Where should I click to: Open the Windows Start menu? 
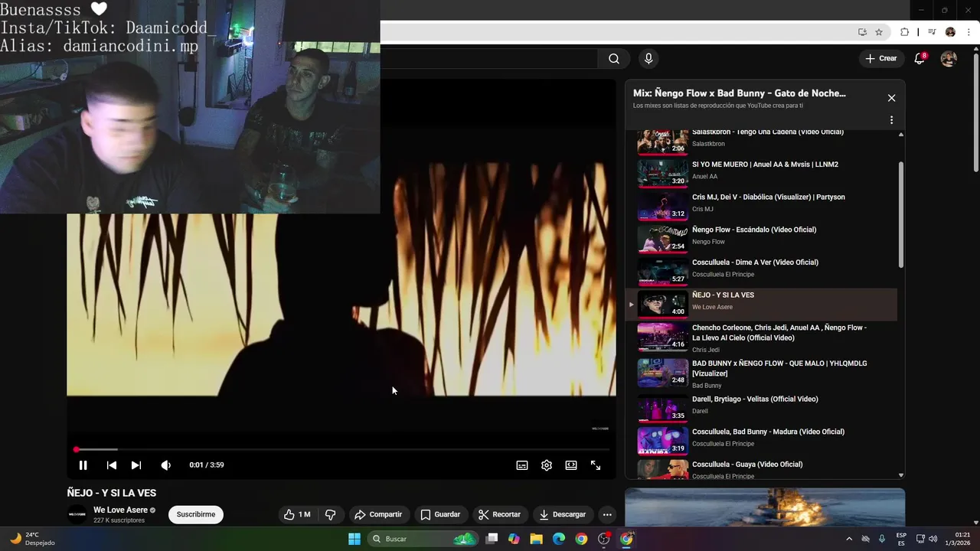(x=354, y=539)
